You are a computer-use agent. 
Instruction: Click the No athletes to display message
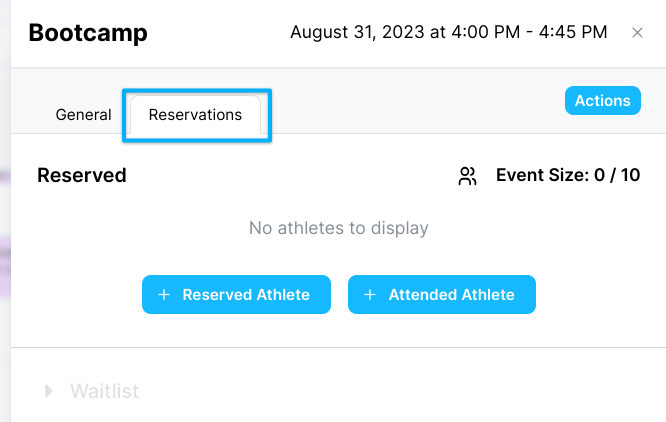[x=339, y=228]
